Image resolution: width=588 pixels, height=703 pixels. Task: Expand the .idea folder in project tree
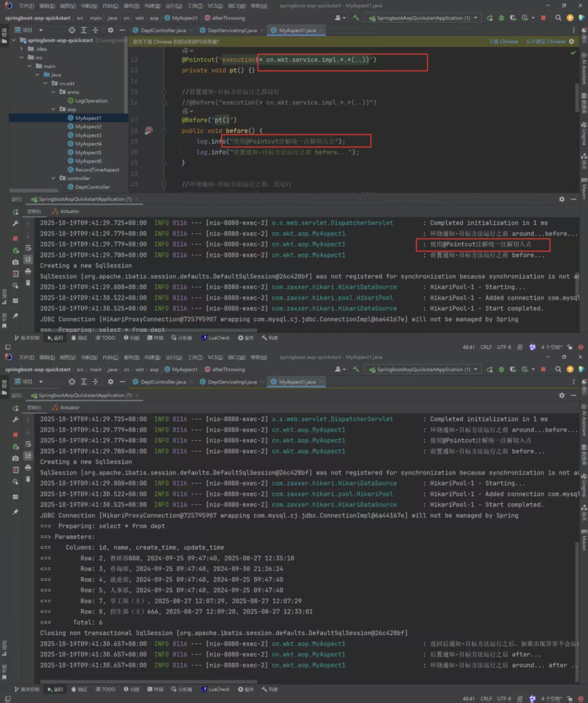pos(22,49)
